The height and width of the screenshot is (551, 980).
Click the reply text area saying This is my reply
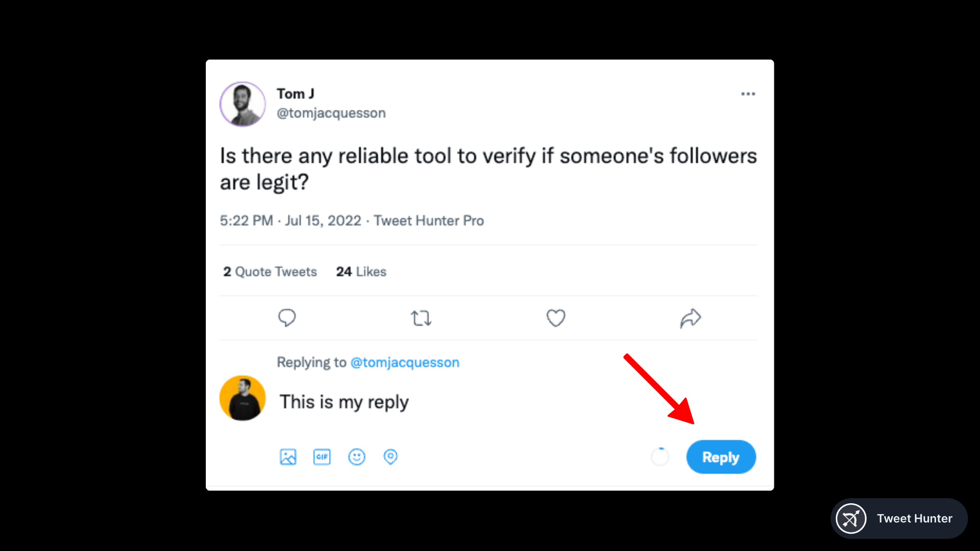[x=343, y=402]
